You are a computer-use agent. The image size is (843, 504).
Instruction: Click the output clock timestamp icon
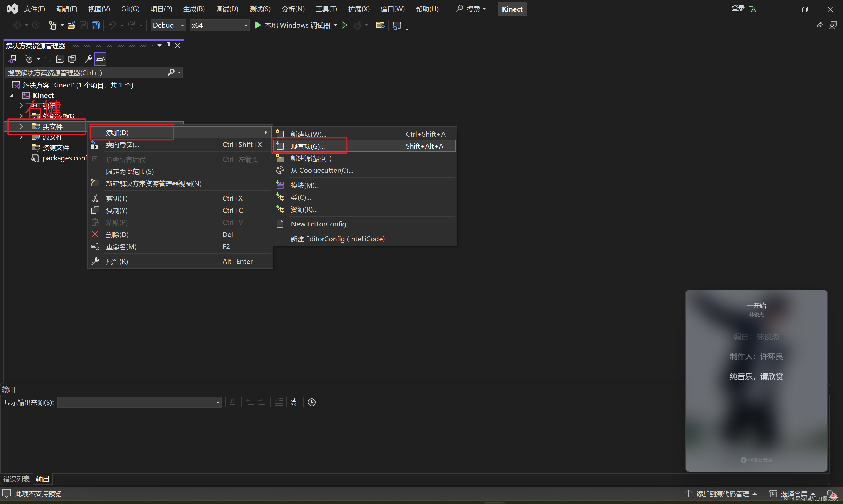pos(311,403)
